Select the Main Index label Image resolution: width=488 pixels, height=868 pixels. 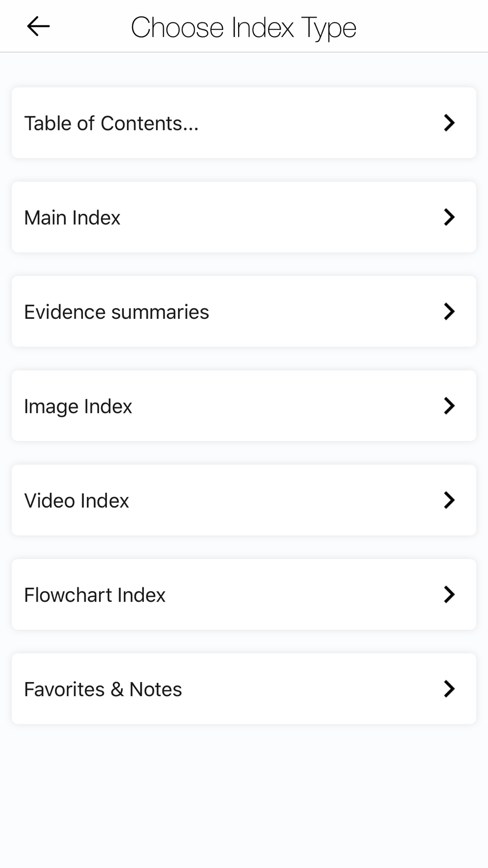point(72,218)
